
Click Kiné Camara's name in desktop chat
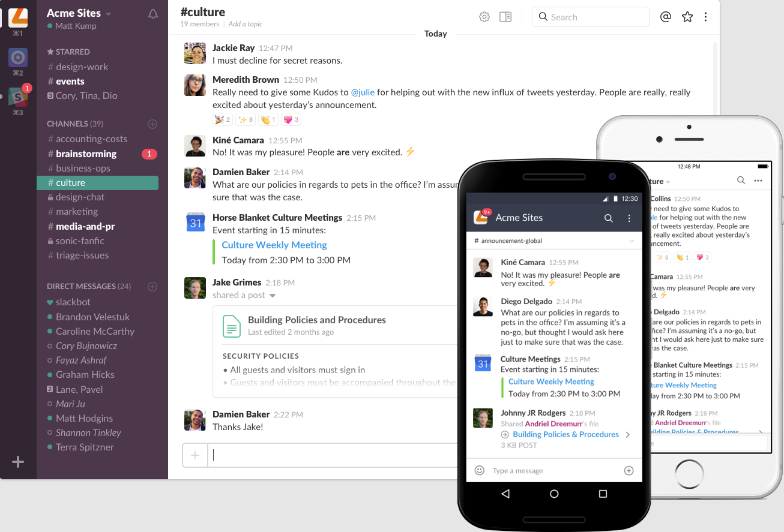pyautogui.click(x=238, y=140)
